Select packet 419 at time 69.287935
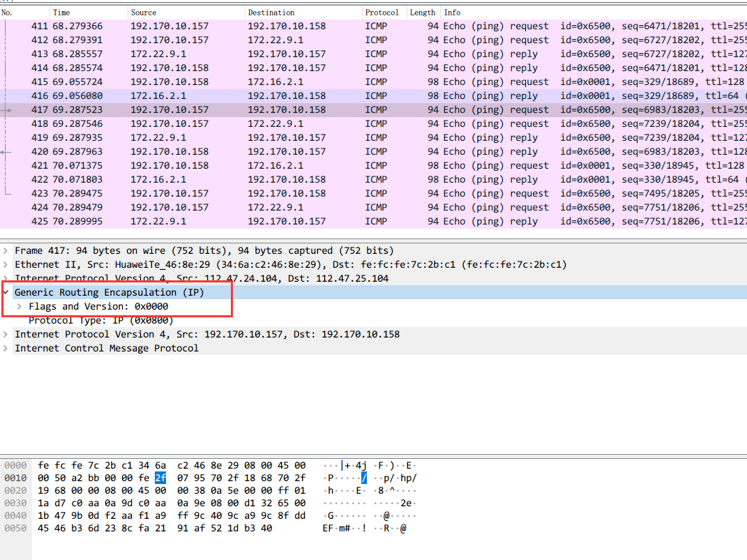The width and height of the screenshot is (747, 560). [374, 137]
